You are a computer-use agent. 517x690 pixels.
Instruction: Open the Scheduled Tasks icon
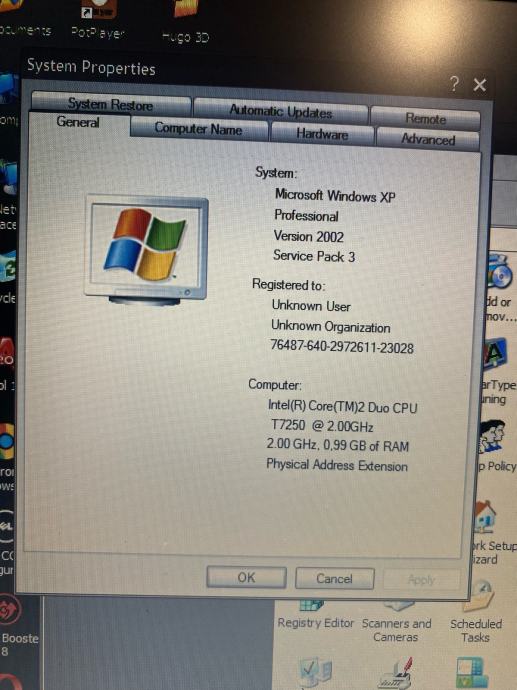click(476, 614)
